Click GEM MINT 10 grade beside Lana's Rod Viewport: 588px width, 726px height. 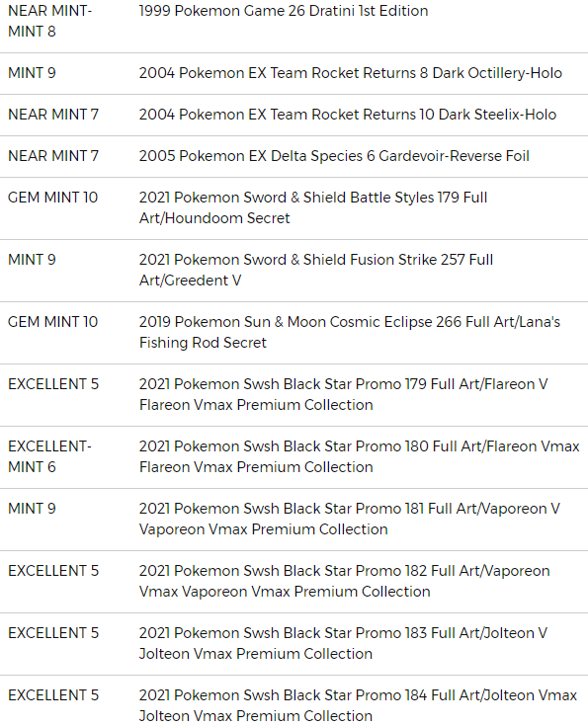pyautogui.click(x=52, y=322)
